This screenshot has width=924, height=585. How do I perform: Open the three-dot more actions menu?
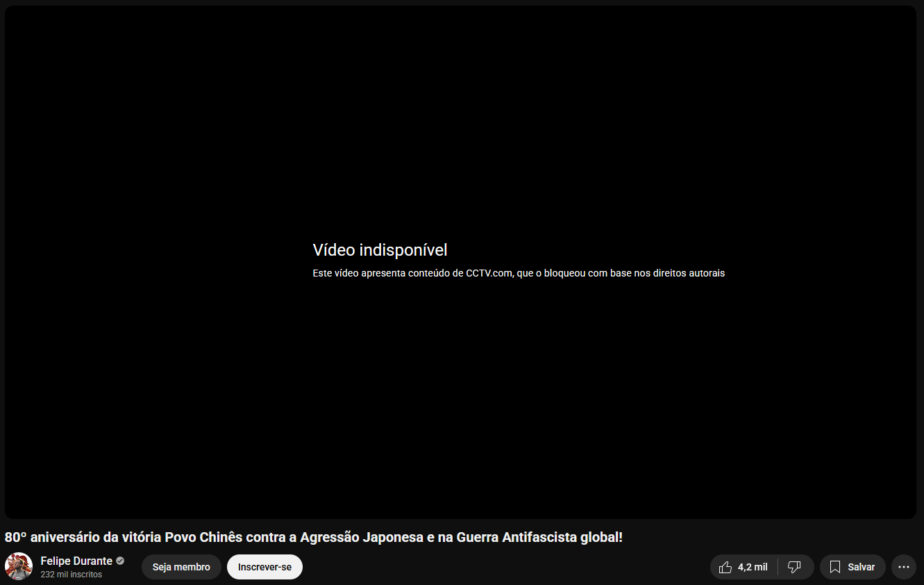point(904,567)
